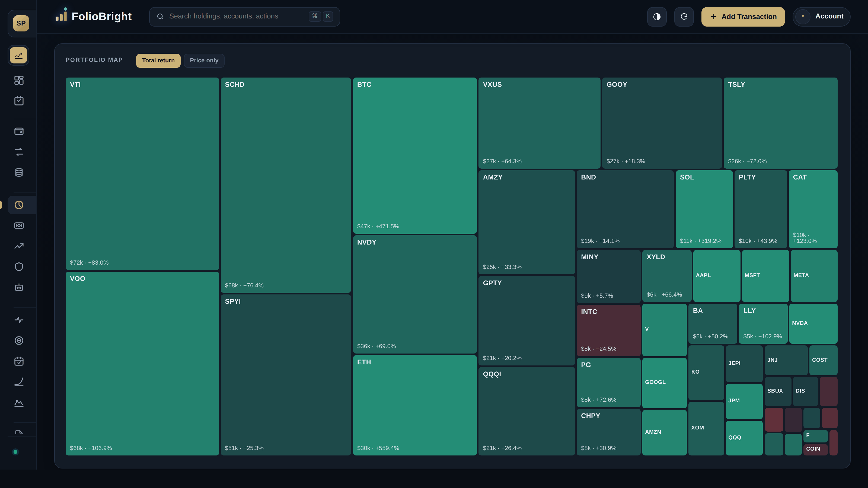Select the MINY holding tile
This screenshot has width=868, height=488.
click(608, 276)
